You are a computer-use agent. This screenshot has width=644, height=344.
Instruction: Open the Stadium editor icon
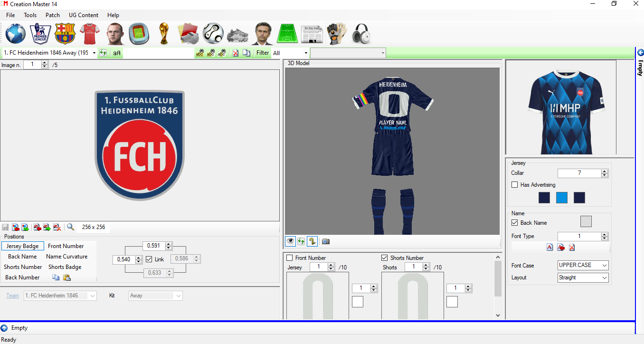tap(139, 34)
